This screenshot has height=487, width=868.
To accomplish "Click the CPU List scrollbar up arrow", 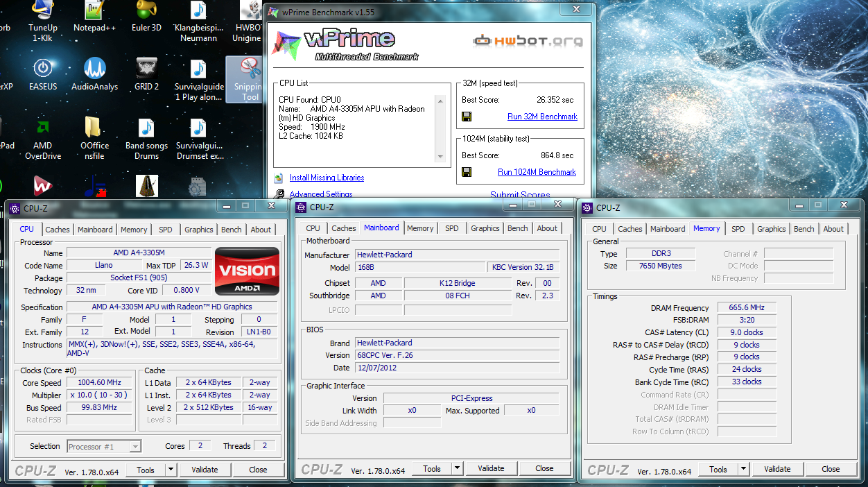I will click(440, 101).
